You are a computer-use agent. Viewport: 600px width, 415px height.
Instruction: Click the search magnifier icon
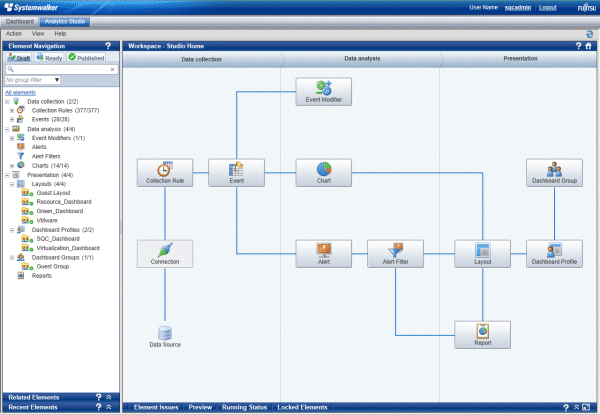10,69
